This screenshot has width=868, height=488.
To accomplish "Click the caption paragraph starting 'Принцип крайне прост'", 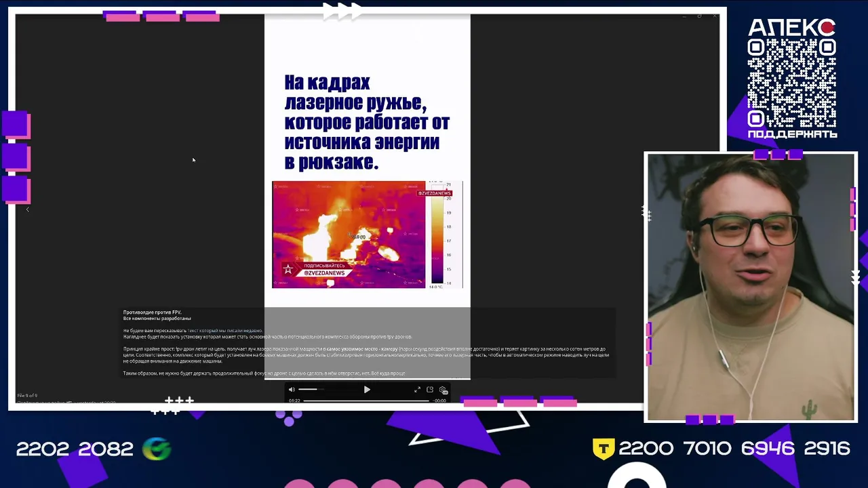I will tap(366, 355).
